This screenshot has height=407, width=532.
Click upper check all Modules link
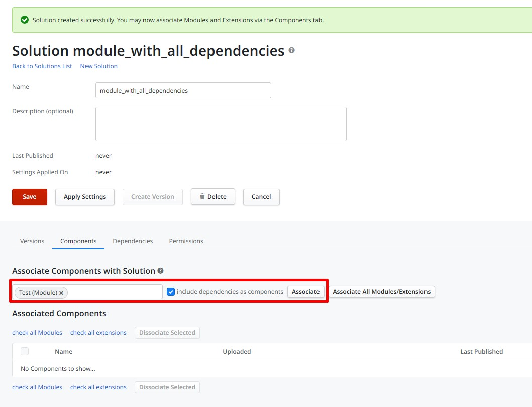click(37, 333)
